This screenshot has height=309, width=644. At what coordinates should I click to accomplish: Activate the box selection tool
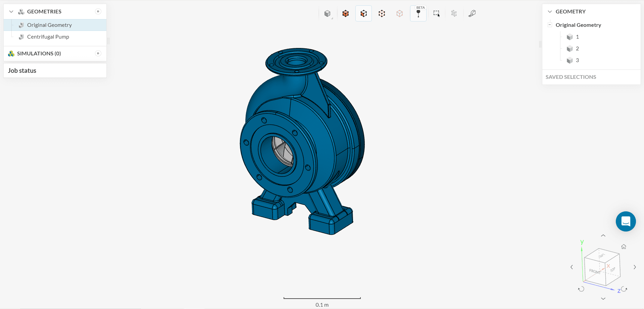coord(436,14)
